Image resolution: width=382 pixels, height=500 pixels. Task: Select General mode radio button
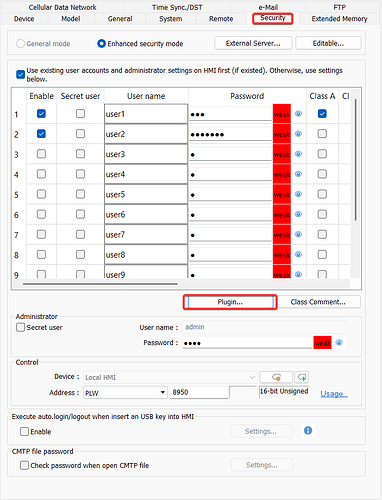tap(20, 44)
